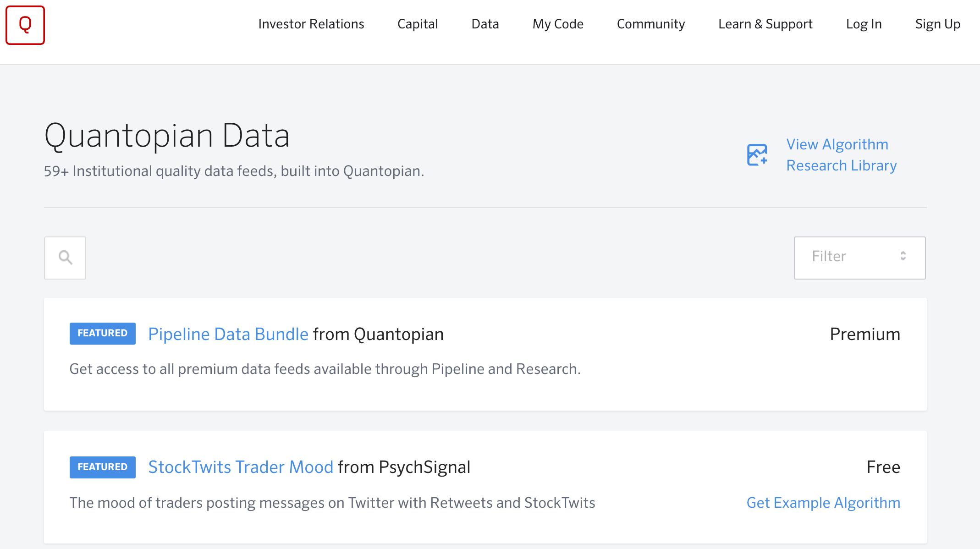Screen dimensions: 980x549
Task: Click the Algorithm Research Library chart icon
Action: click(x=757, y=155)
